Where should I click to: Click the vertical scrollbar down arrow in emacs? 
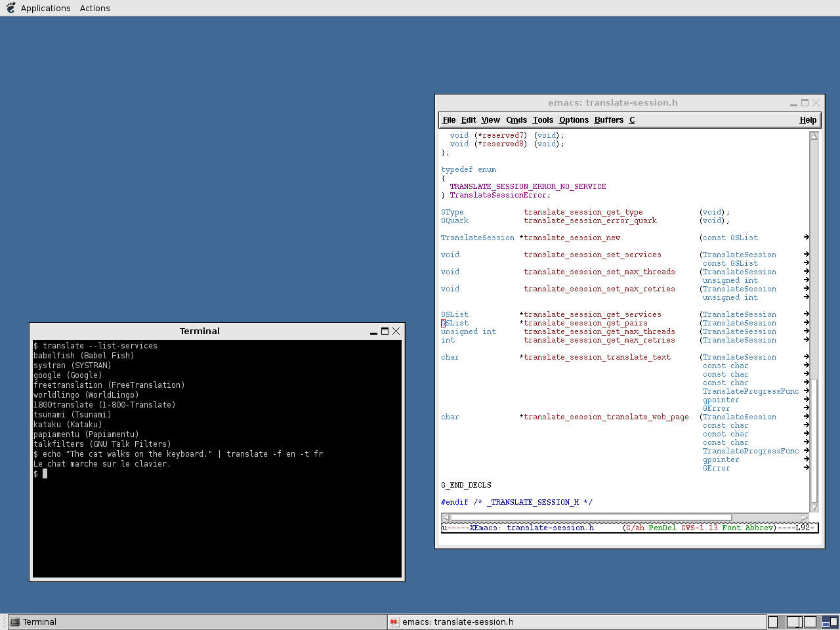(814, 507)
